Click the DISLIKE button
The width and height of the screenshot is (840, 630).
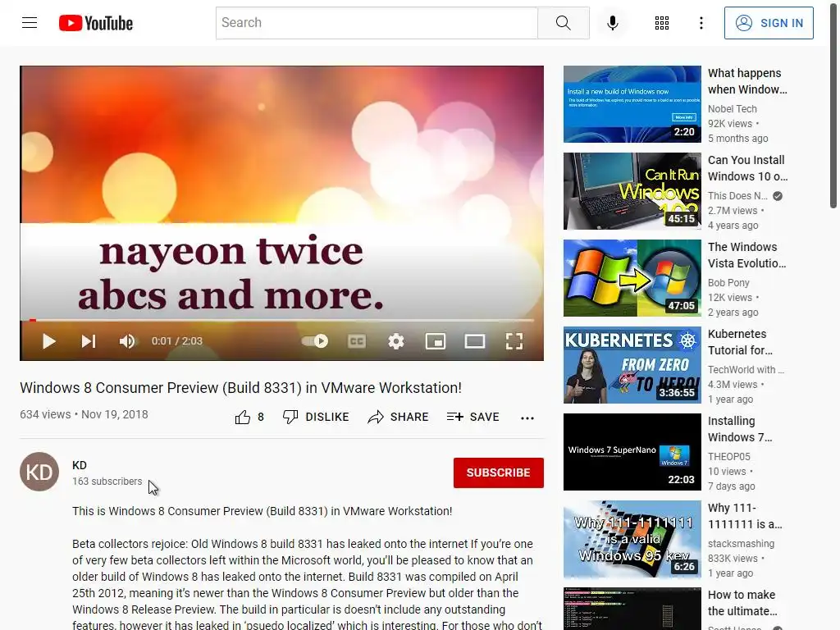316,418
